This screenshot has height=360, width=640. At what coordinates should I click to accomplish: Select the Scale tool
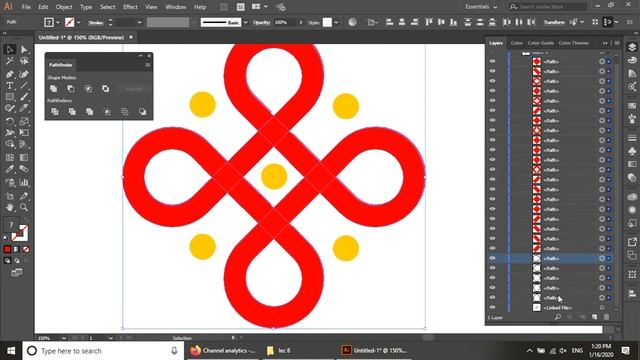[24, 121]
